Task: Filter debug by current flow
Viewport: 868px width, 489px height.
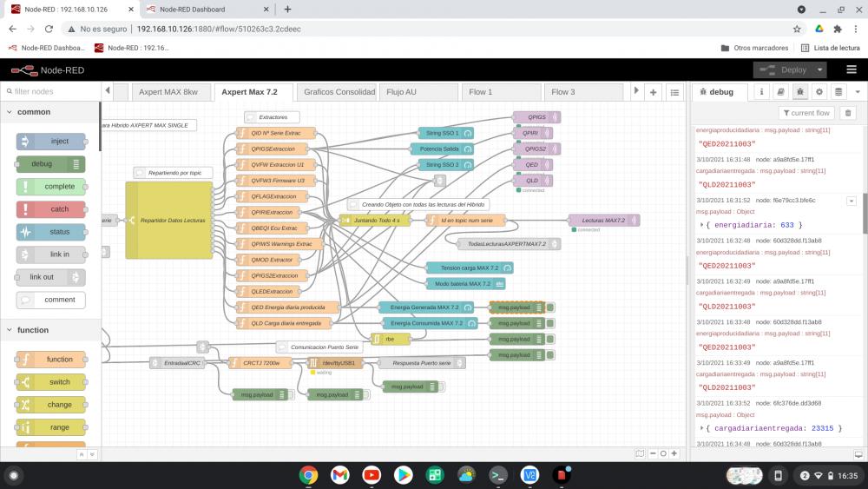Action: (806, 113)
